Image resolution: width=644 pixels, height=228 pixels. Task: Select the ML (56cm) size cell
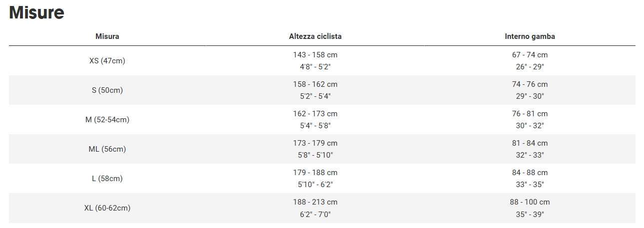107,149
